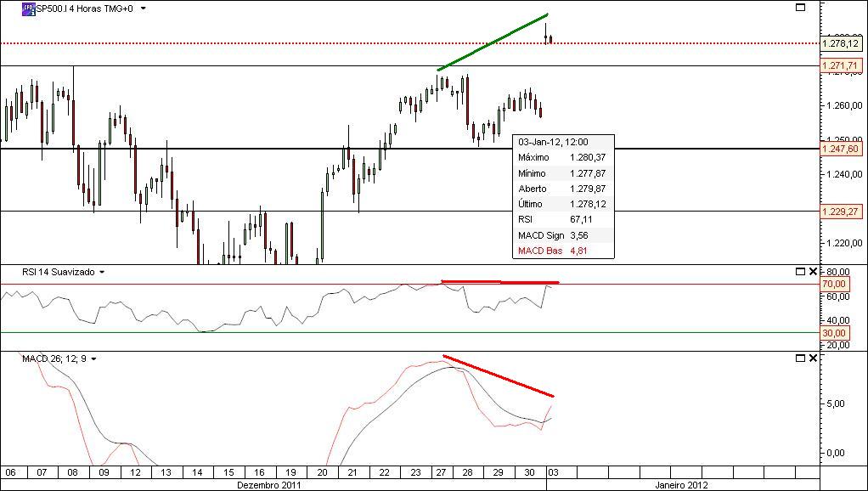Click the Máximo 1.280,37 tooltip row
The width and height of the screenshot is (868, 491).
pos(563,158)
